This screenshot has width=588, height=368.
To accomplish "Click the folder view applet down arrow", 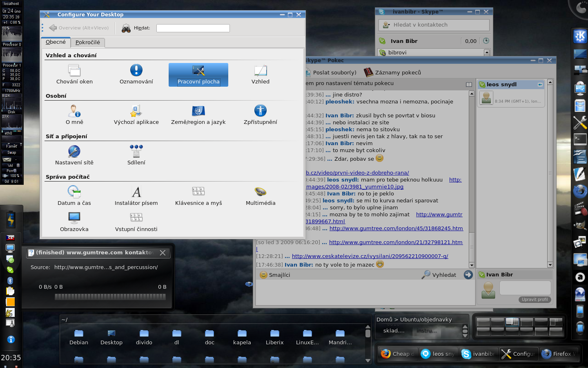I will click(368, 361).
